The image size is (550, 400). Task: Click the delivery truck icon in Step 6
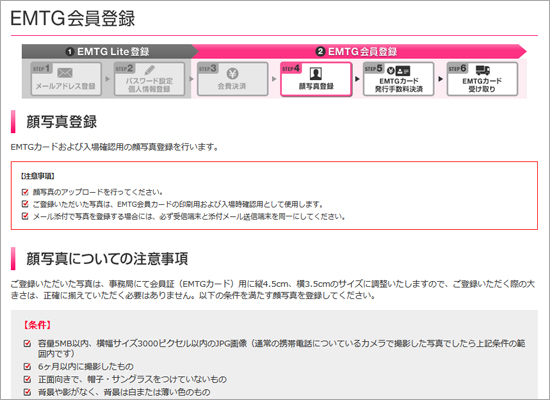pos(483,70)
